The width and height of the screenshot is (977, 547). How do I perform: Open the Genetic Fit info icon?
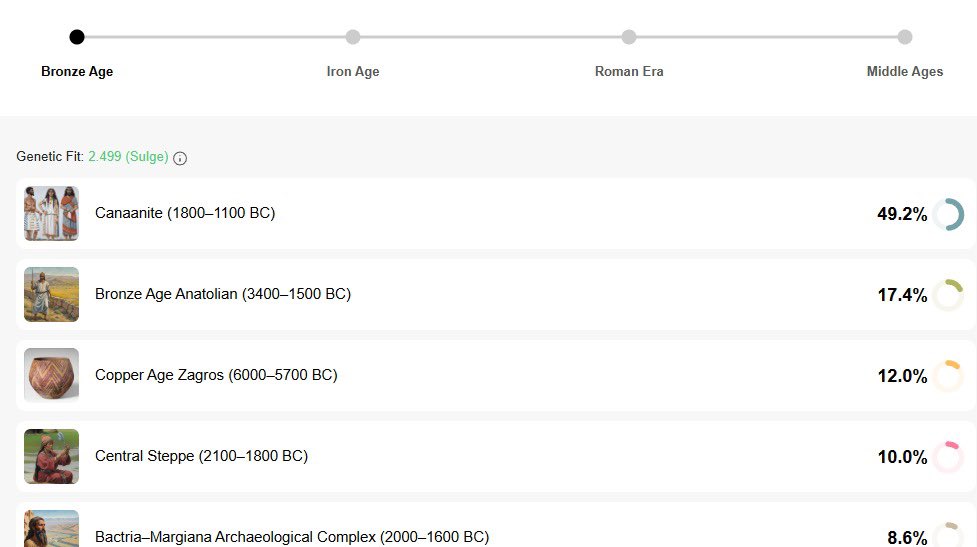pyautogui.click(x=180, y=158)
